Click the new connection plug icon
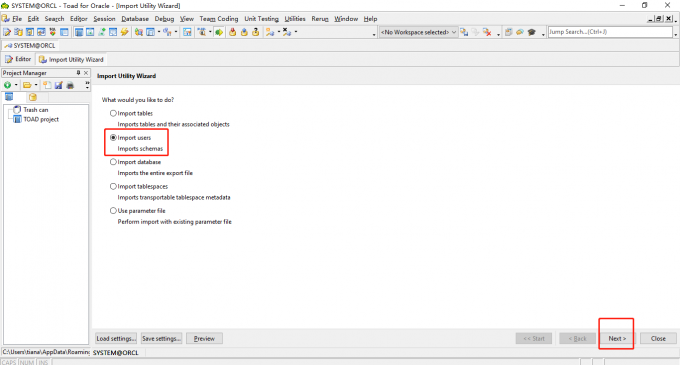 coord(270,32)
